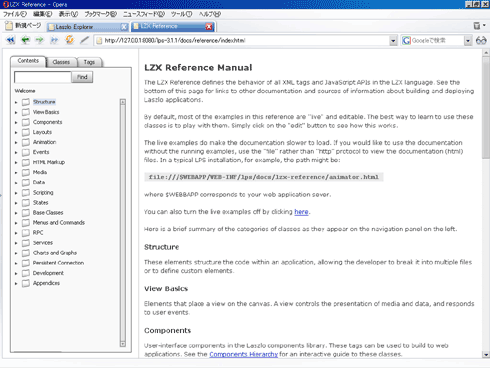The image size is (490, 368).
Task: Expand Charts and Graphs tree arrow
Action: click(16, 253)
